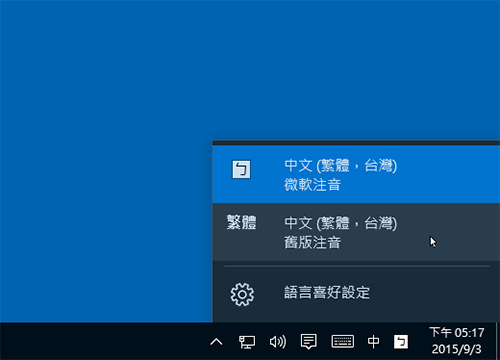Open the network status tray icon
The width and height of the screenshot is (500, 360).
247,342
